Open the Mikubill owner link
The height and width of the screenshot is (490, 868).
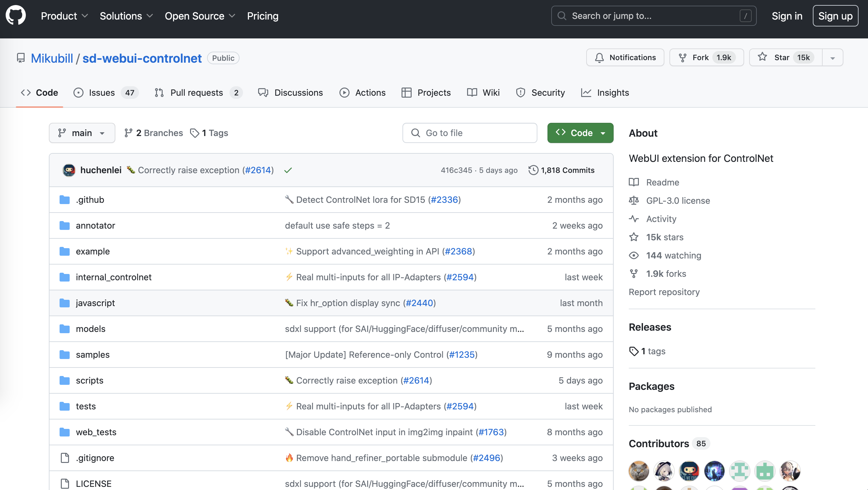pyautogui.click(x=52, y=58)
